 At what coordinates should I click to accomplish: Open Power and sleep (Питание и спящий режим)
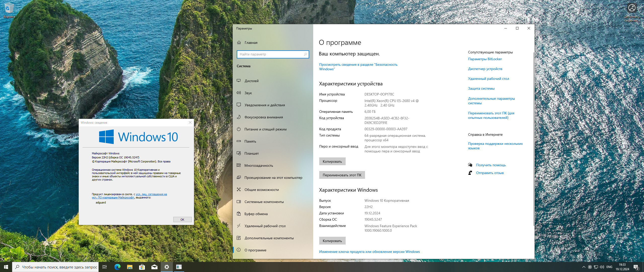tap(265, 129)
